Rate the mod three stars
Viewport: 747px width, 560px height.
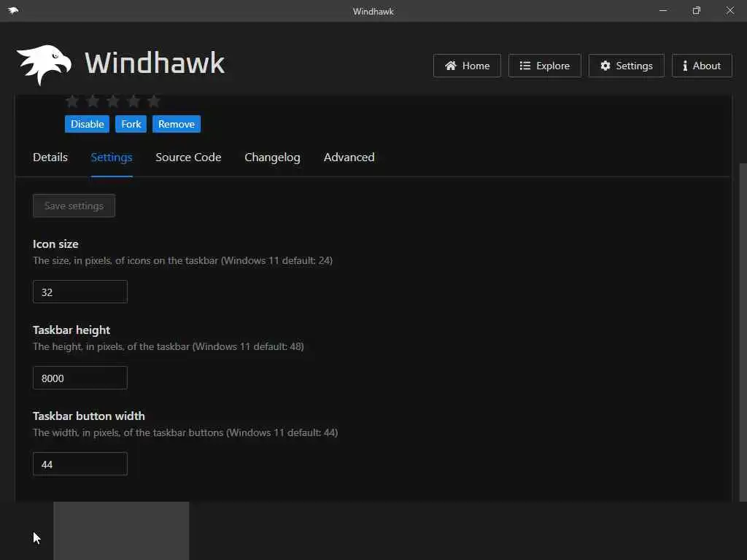click(x=113, y=101)
